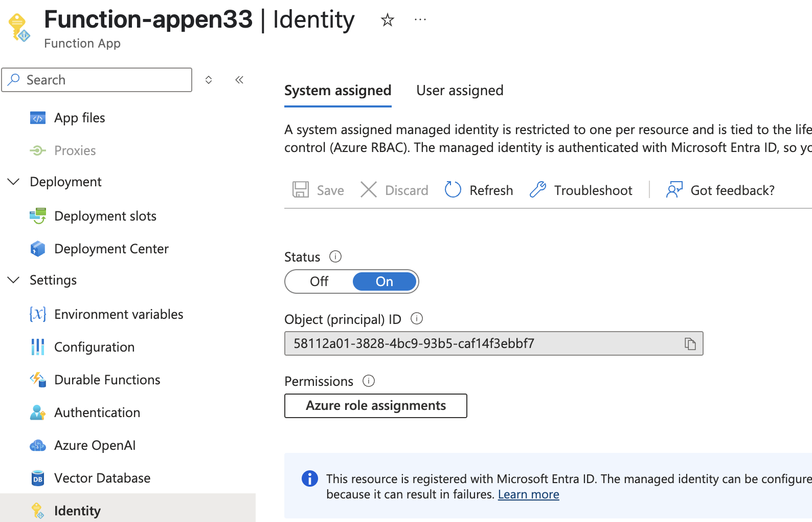Focus the sidebar Search field
The height and width of the screenshot is (522, 812).
coord(97,80)
